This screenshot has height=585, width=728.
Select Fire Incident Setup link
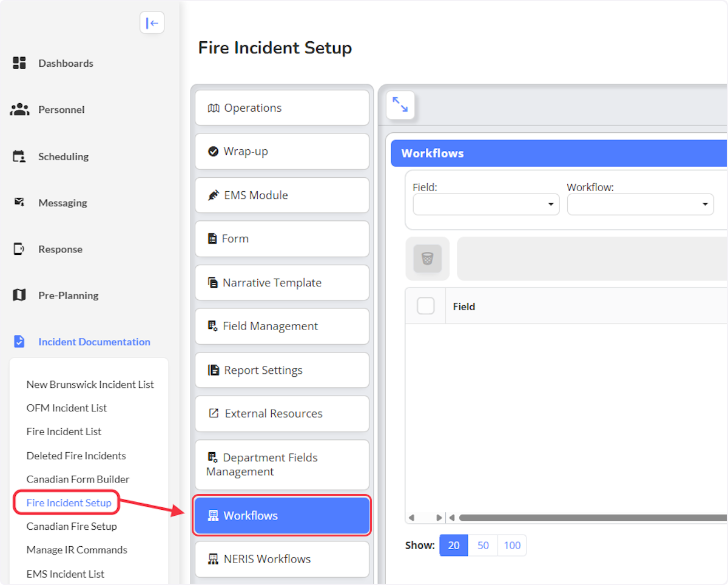pyautogui.click(x=69, y=502)
